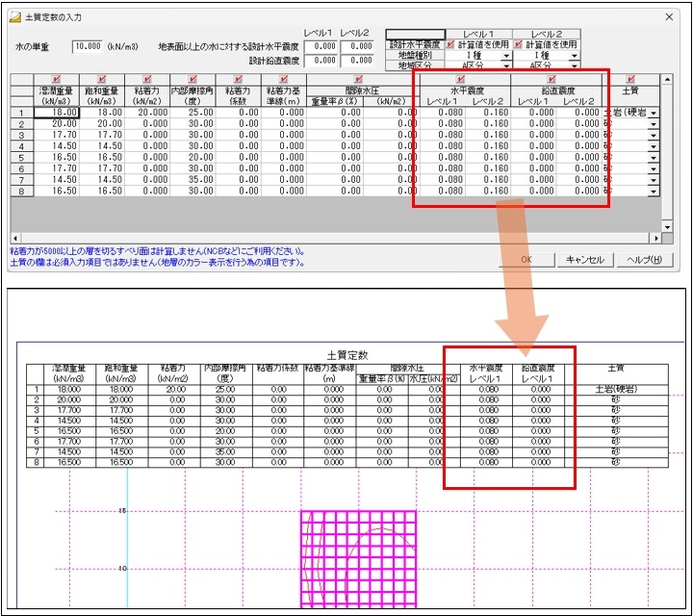Edit Level 2 設計水平震度 water field
This screenshot has height=616, width=693.
(x=357, y=46)
